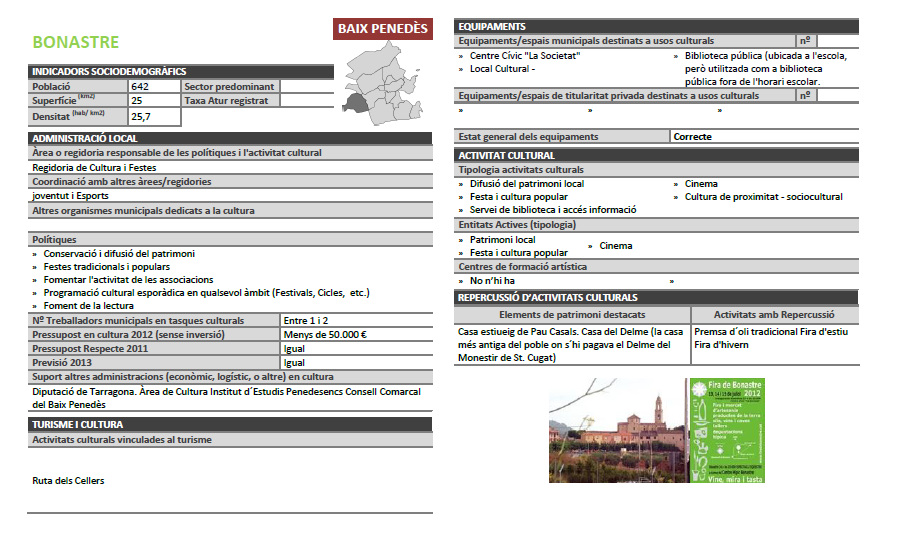This screenshot has height=534, width=902.
Task: Select Foment de la lectura item
Action: [89, 306]
